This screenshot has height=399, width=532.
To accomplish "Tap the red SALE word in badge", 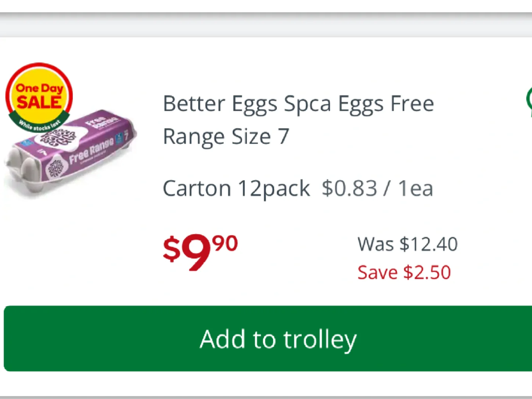I will tap(39, 103).
